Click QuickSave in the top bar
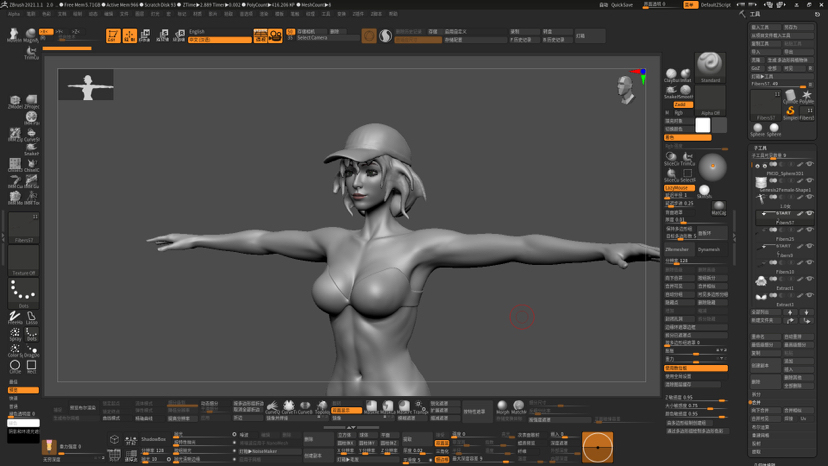 click(622, 5)
